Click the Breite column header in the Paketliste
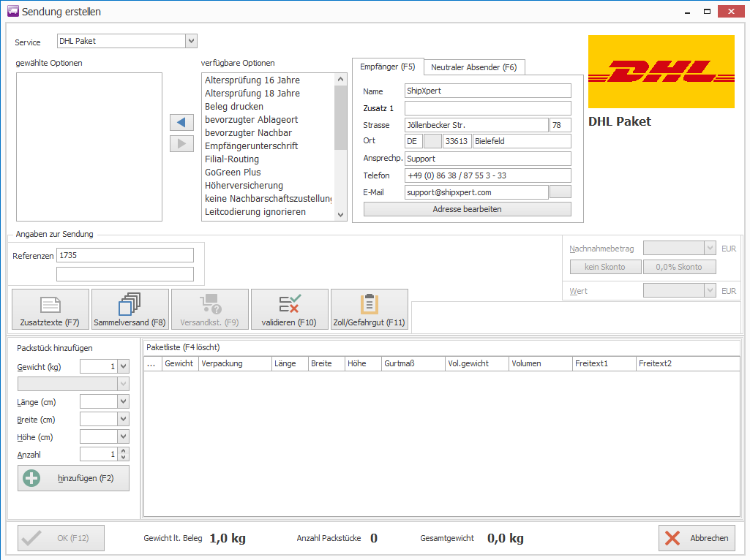This screenshot has height=560, width=750. pyautogui.click(x=326, y=363)
